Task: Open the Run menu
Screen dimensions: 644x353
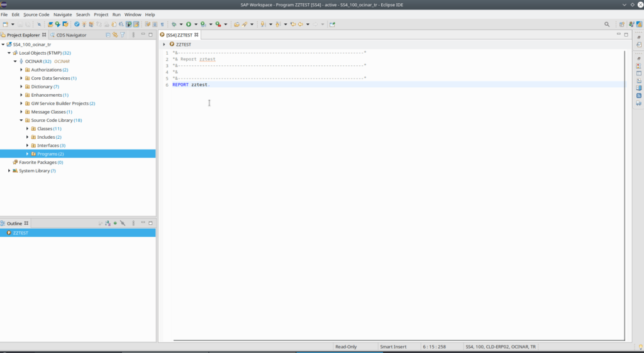Action: 116,14
